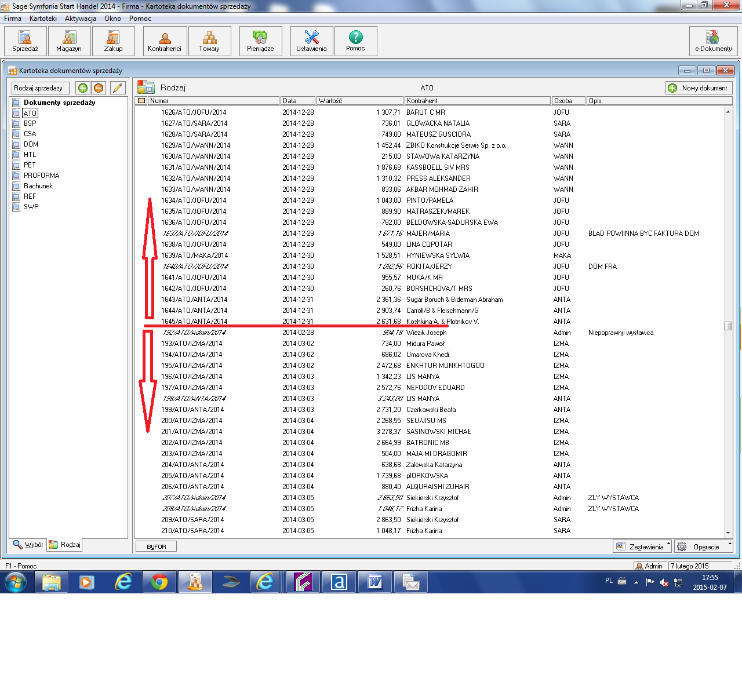Open the Rodzaj sprzedaży selector

pos(40,88)
